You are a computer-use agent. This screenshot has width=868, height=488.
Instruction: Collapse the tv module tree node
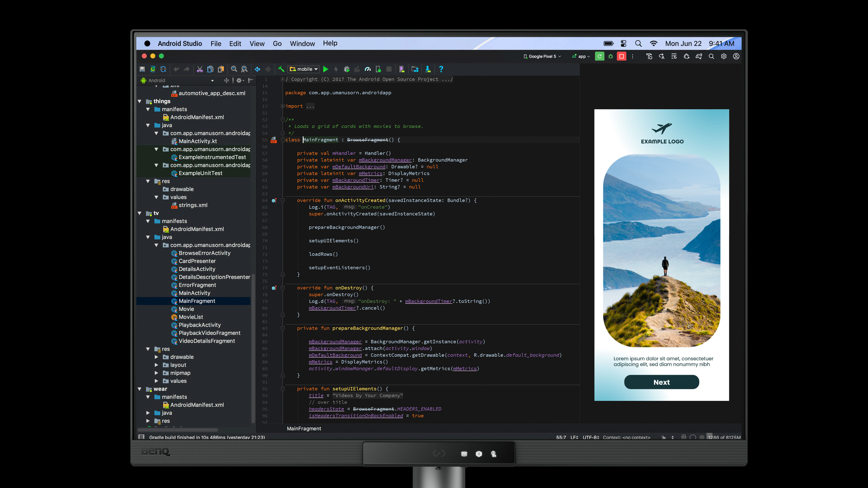139,213
